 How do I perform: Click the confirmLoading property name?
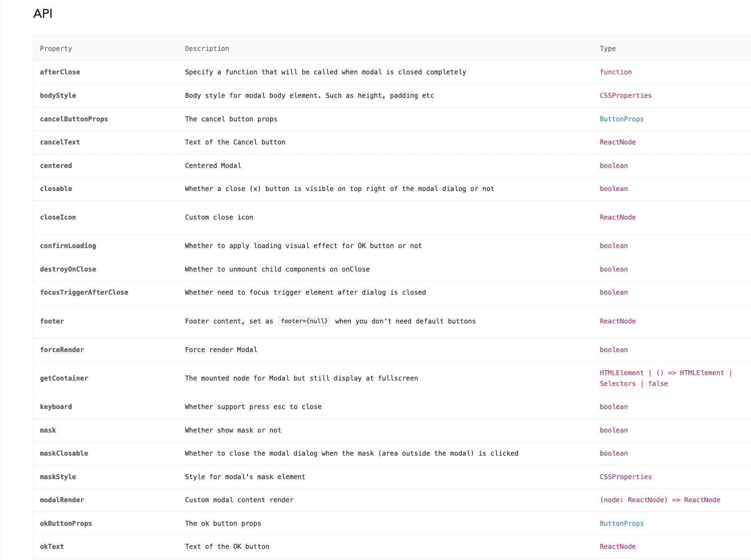[68, 246]
